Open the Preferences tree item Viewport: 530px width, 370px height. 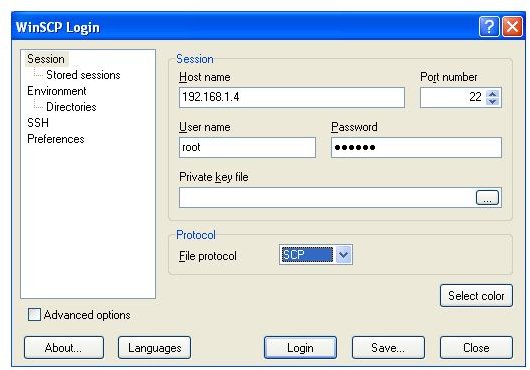click(x=56, y=139)
